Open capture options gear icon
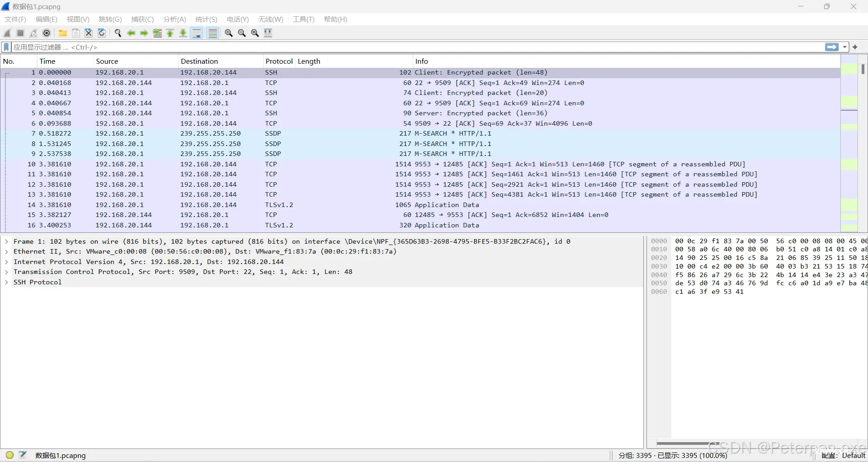This screenshot has width=868, height=462. 47,33
